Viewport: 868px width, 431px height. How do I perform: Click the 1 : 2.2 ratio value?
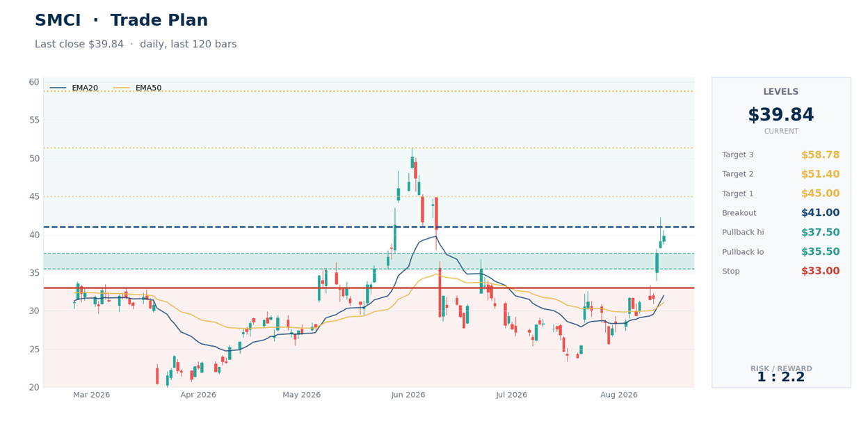point(781,377)
